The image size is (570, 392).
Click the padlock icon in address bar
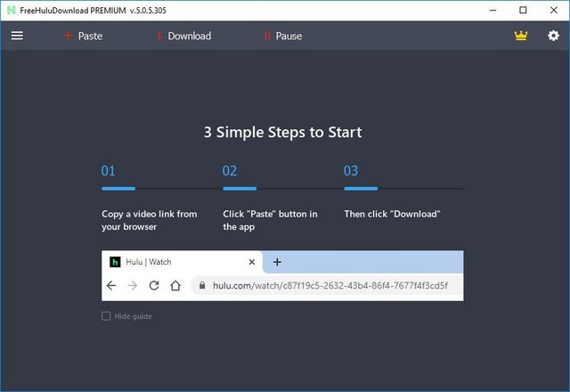click(x=202, y=285)
